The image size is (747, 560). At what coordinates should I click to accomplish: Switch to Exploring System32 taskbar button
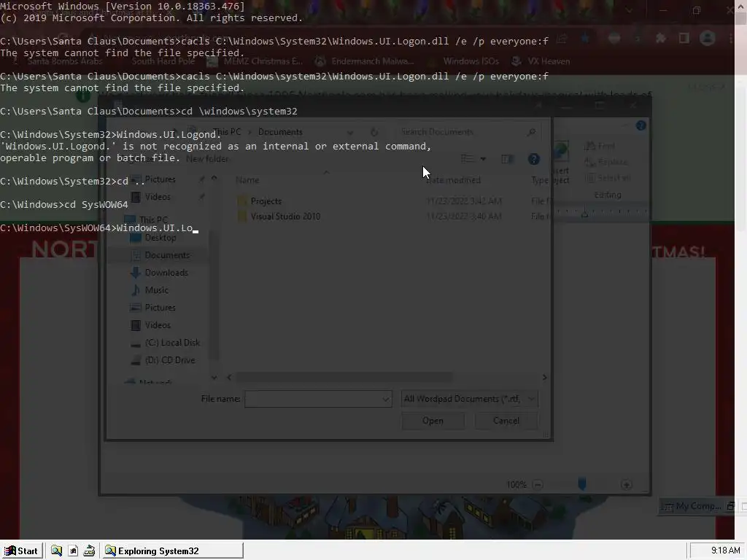pos(172,551)
